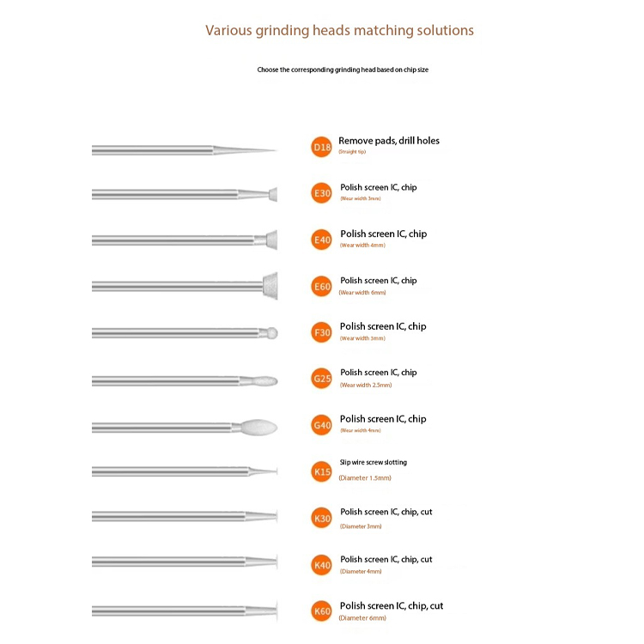Viewport: 644px width, 644px height.
Task: Click the K15 orange badge
Action: point(322,472)
